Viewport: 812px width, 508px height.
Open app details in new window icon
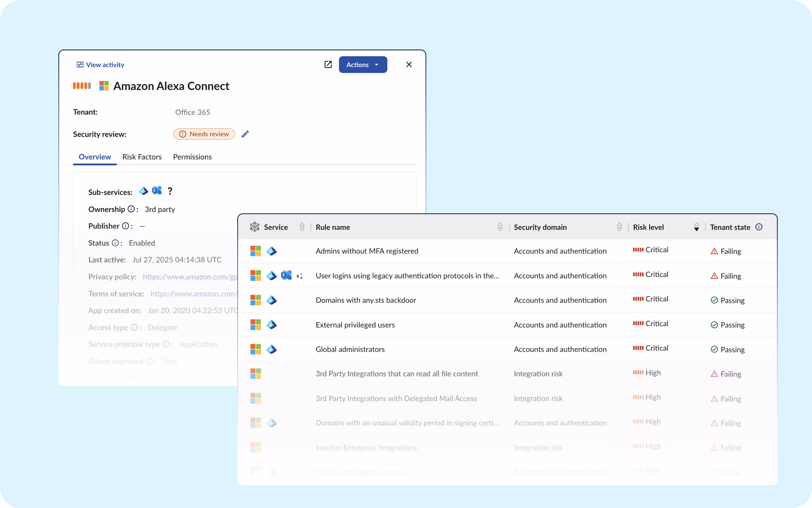(328, 64)
